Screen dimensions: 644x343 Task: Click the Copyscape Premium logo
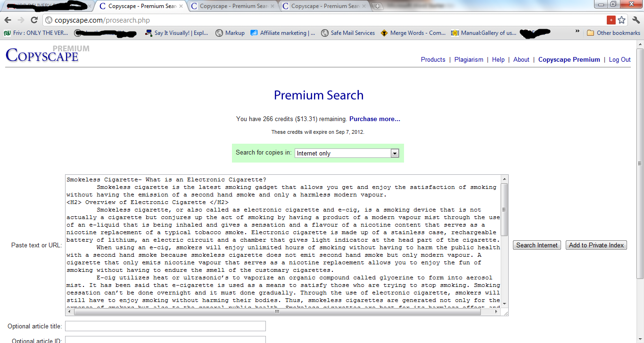(x=47, y=54)
